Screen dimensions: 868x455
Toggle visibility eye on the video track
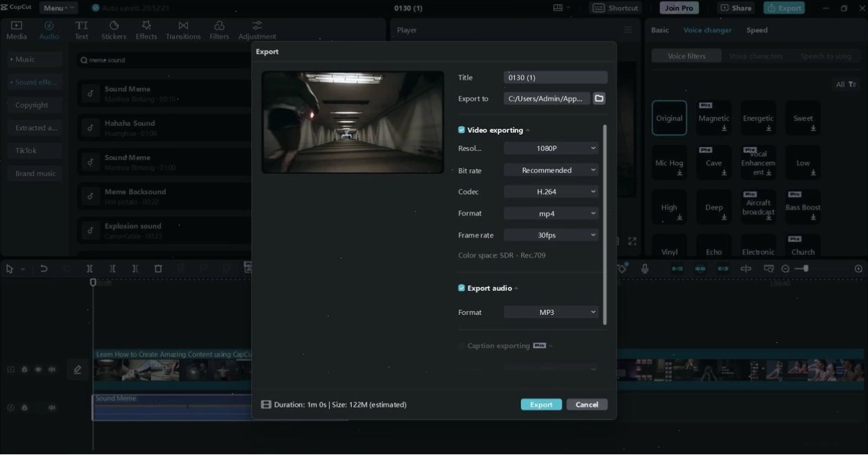(x=38, y=369)
